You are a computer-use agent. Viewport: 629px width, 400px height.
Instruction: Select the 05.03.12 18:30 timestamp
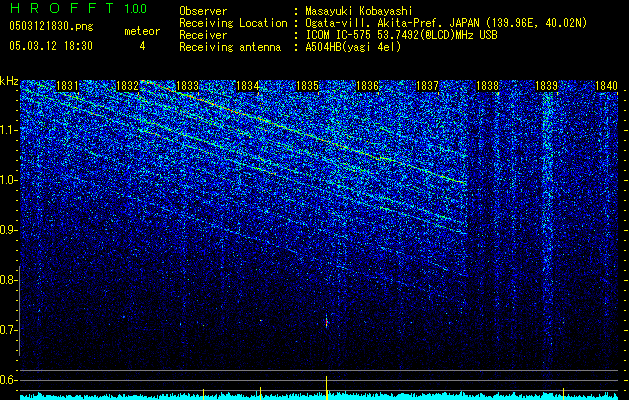(x=51, y=46)
